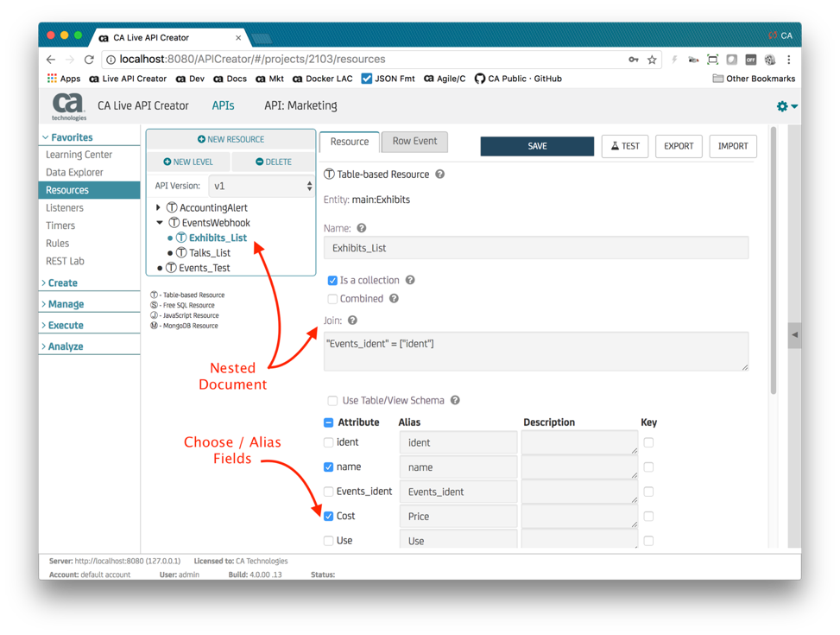This screenshot has height=635, width=840.
Task: Click the TEST button
Action: (x=625, y=146)
